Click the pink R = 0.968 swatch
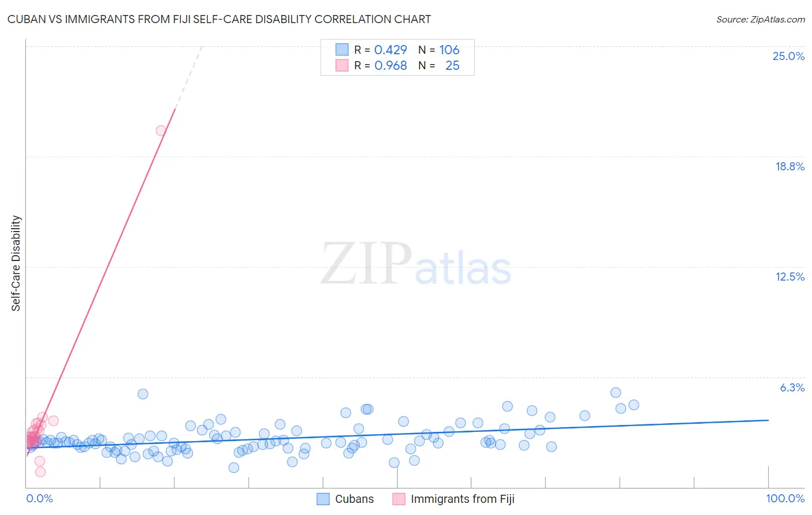Screen dimensions: 812x515 (342, 65)
